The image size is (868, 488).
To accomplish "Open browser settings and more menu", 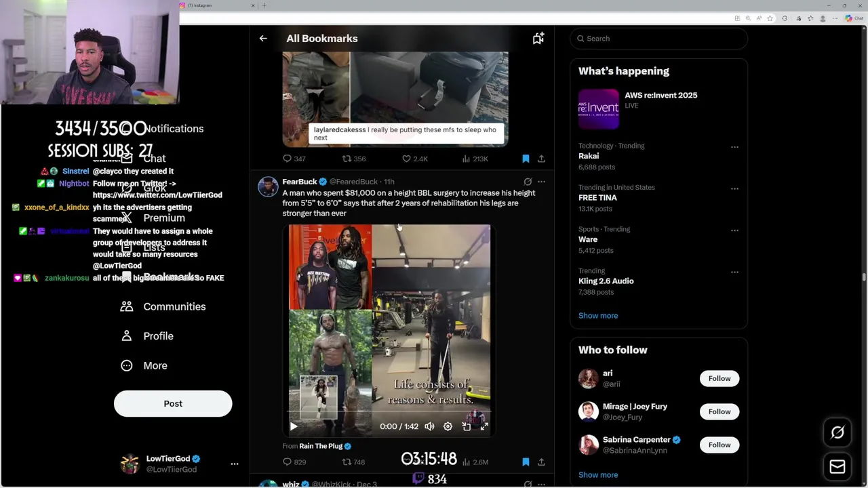I will 836,18.
